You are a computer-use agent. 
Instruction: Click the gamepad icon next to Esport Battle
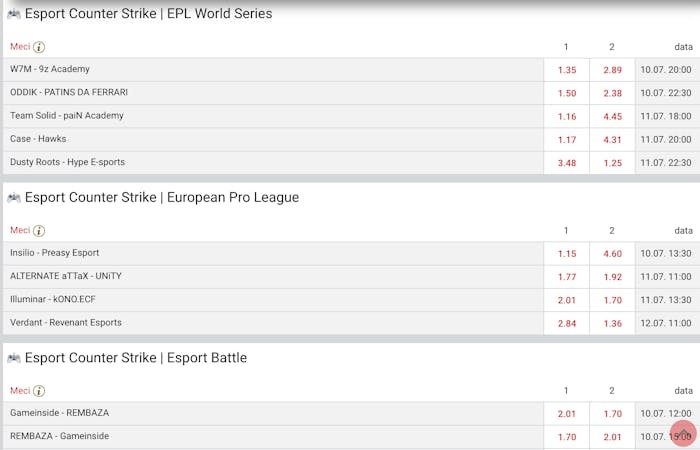[x=14, y=358]
